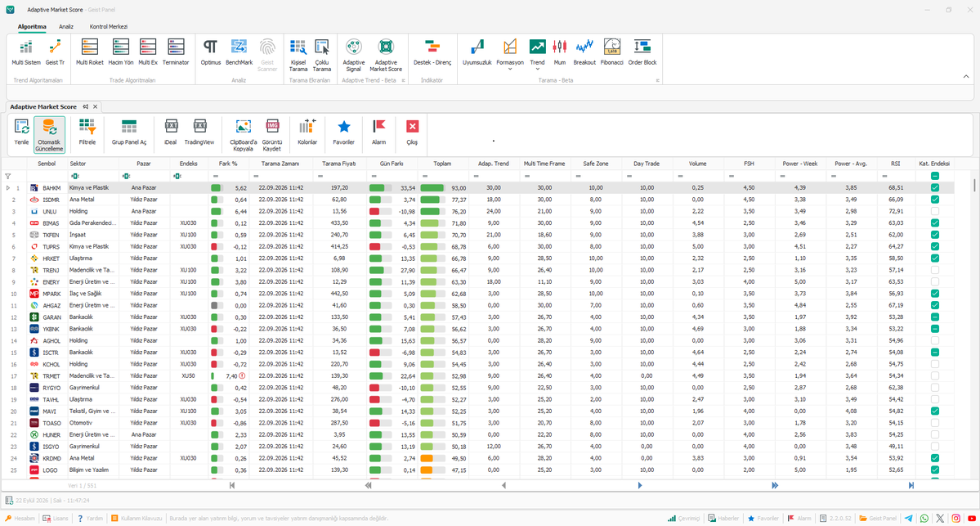Open the Endeks column filter operator
Image resolution: width=980 pixels, height=526 pixels.
(x=177, y=177)
